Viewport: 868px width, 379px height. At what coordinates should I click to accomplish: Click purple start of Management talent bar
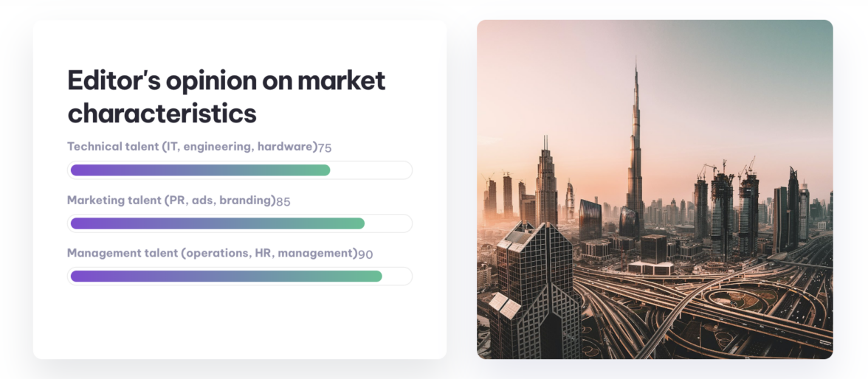(81, 277)
